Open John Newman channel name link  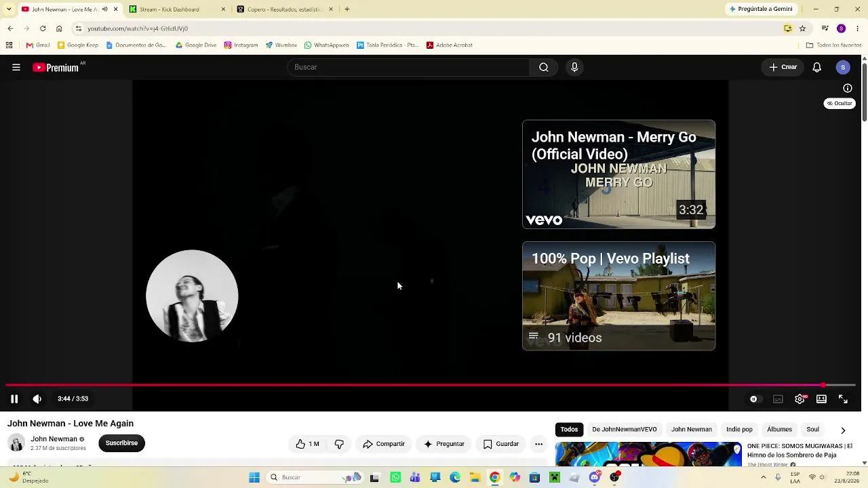click(x=54, y=439)
